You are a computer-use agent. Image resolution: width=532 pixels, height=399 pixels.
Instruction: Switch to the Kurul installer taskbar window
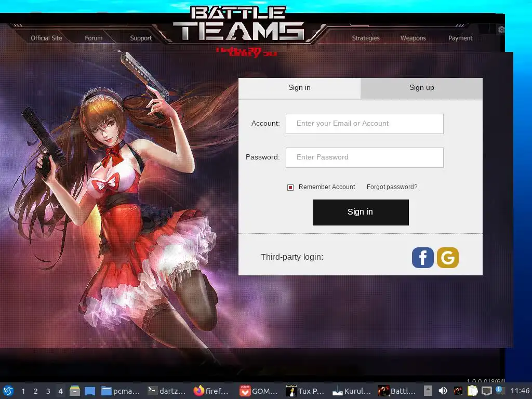click(352, 391)
